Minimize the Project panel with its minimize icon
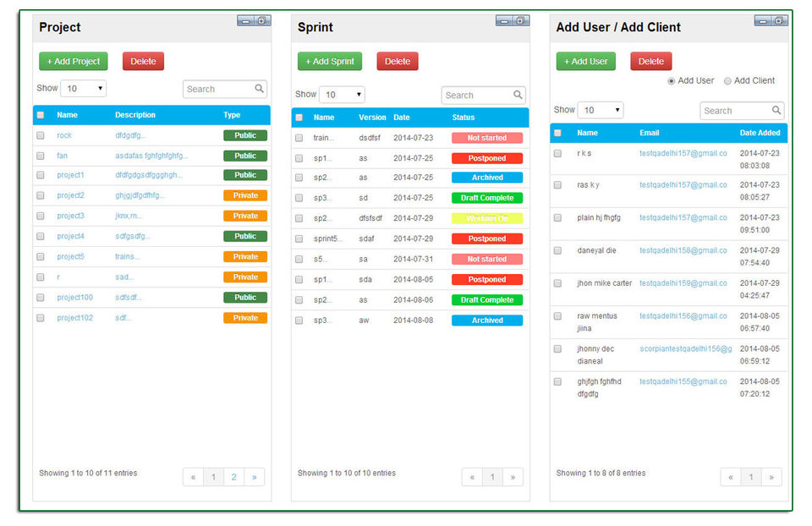The width and height of the screenshot is (812, 526). [x=246, y=20]
